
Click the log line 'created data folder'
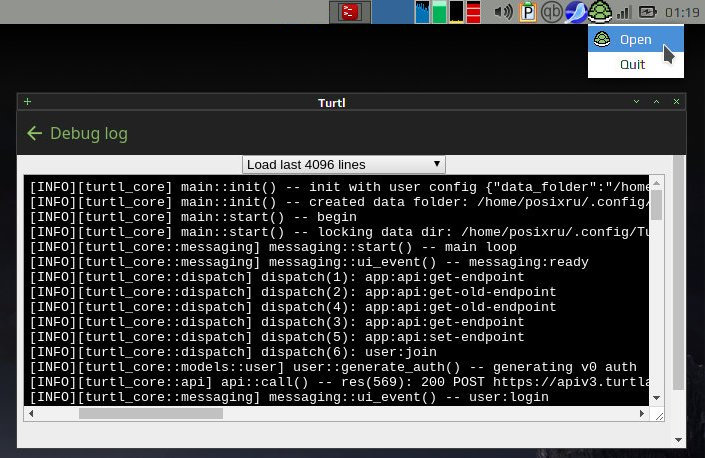339,202
